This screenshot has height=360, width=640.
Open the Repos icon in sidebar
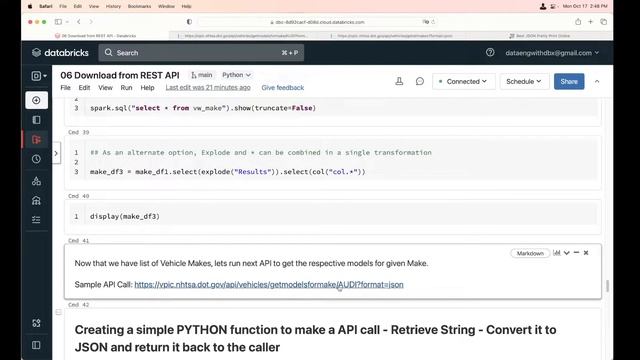click(x=36, y=140)
